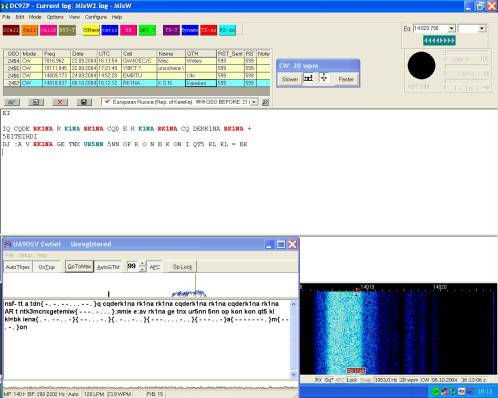Toggle AutoGTM in CwGet

[108, 267]
